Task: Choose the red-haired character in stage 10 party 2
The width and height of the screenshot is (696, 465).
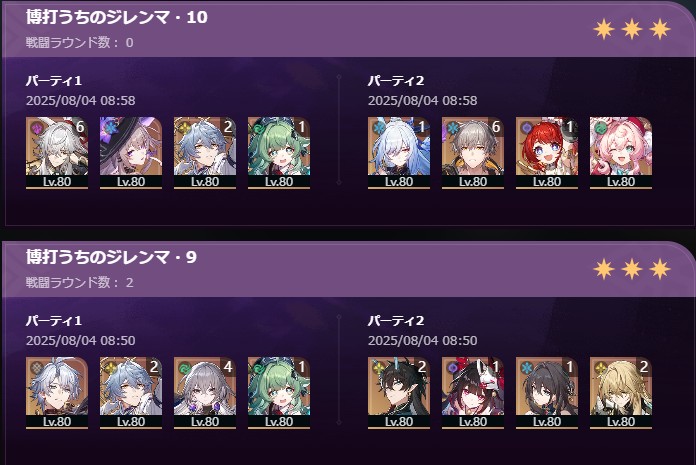Action: coord(547,153)
